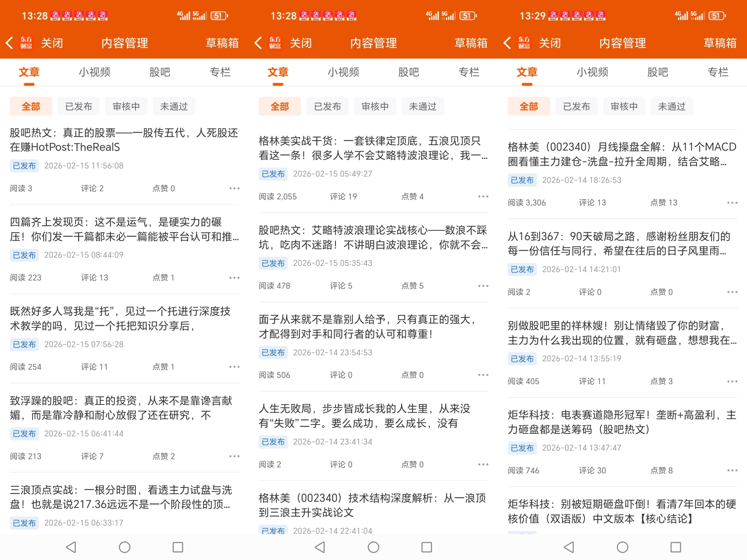Tap the three dots on the 从16到367 article
747x560 pixels.
tap(732, 292)
